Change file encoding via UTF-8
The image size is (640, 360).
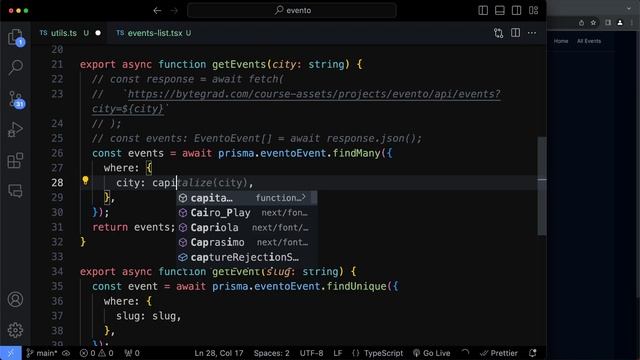[x=311, y=353]
